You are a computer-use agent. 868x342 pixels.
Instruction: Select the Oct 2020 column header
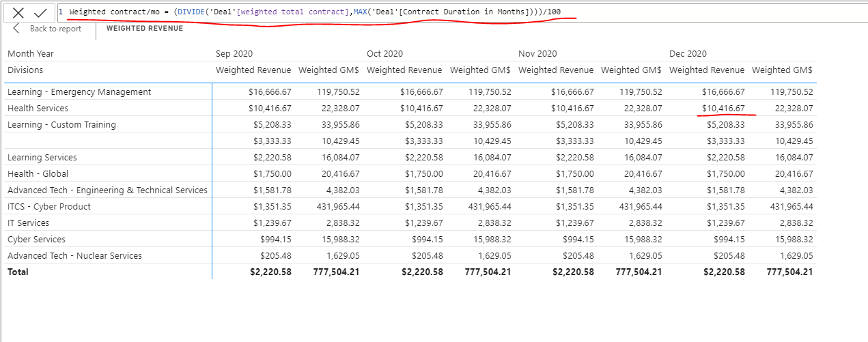pos(384,53)
